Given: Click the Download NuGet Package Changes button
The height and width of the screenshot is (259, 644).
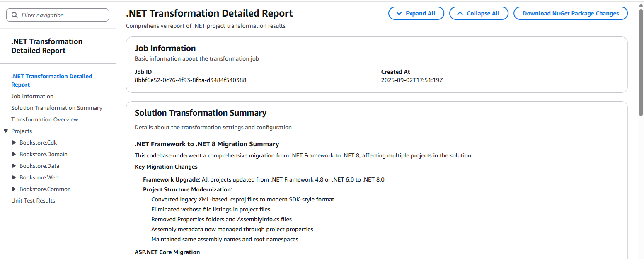Looking at the screenshot, I should tap(570, 13).
